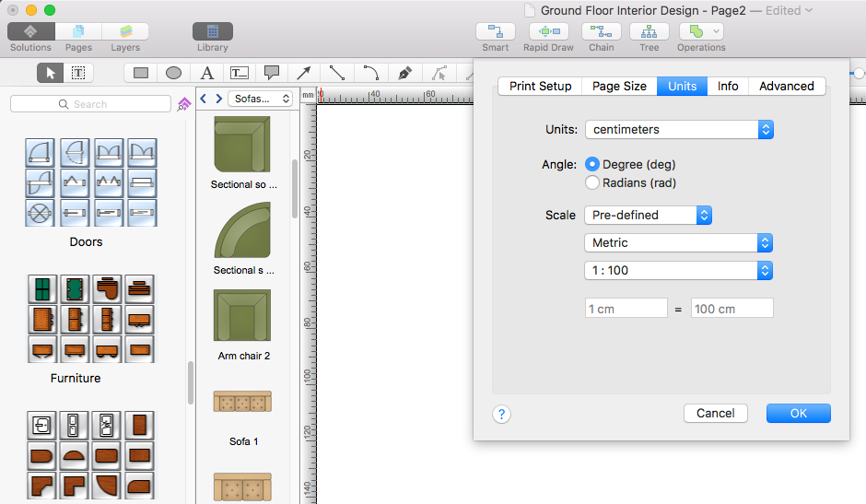Open the Units centimeters dropdown
The height and width of the screenshot is (504, 866).
679,130
